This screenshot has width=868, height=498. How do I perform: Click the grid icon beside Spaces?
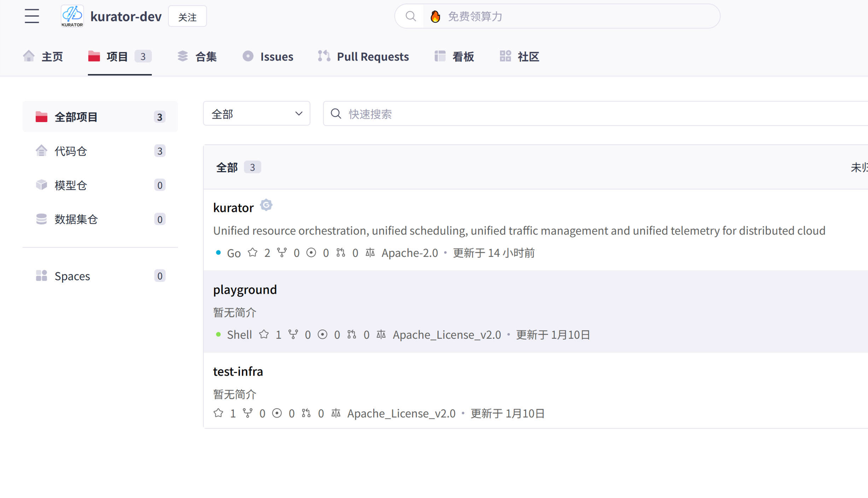[x=42, y=275]
